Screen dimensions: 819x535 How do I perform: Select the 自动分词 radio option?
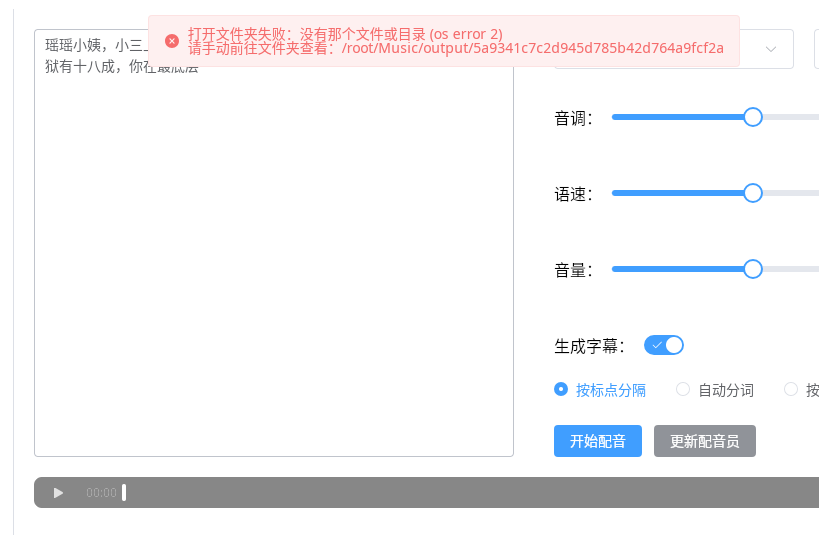point(715,390)
